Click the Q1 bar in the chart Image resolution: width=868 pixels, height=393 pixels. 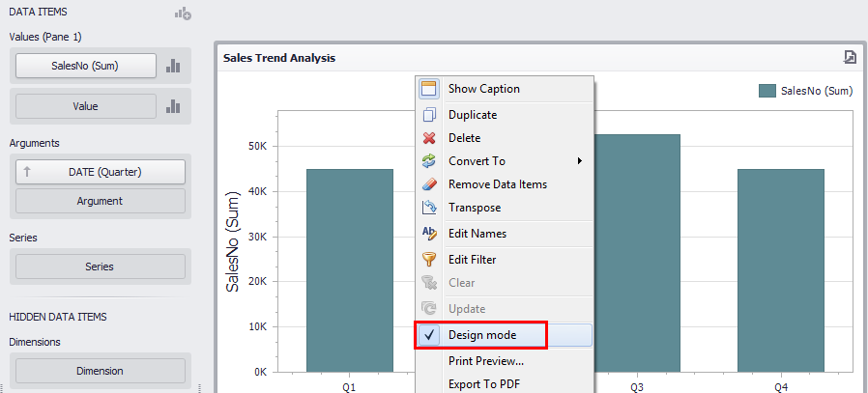pyautogui.click(x=349, y=270)
